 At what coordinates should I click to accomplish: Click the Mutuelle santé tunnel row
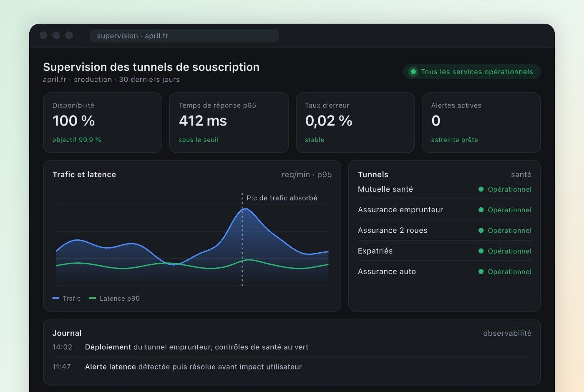[x=445, y=189]
